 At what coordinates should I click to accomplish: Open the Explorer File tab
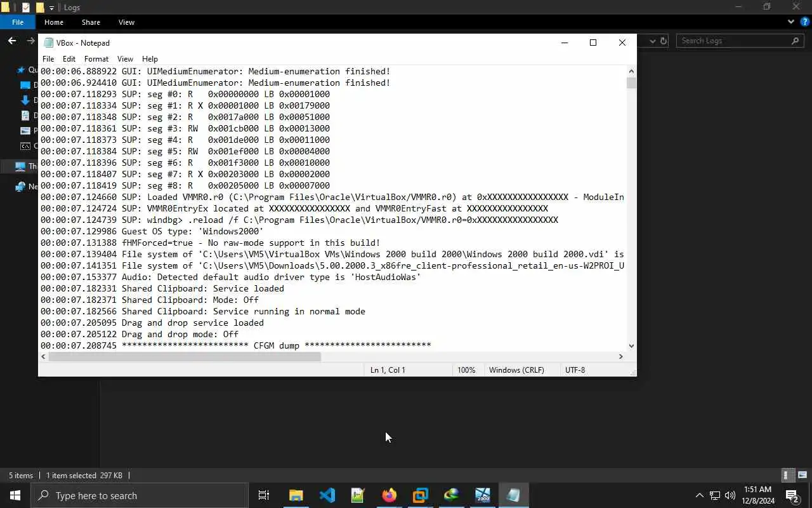click(18, 22)
